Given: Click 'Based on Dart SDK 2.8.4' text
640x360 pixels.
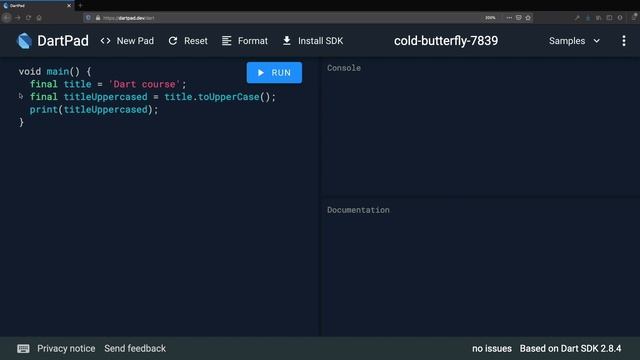Looking at the screenshot, I should pos(570,349).
